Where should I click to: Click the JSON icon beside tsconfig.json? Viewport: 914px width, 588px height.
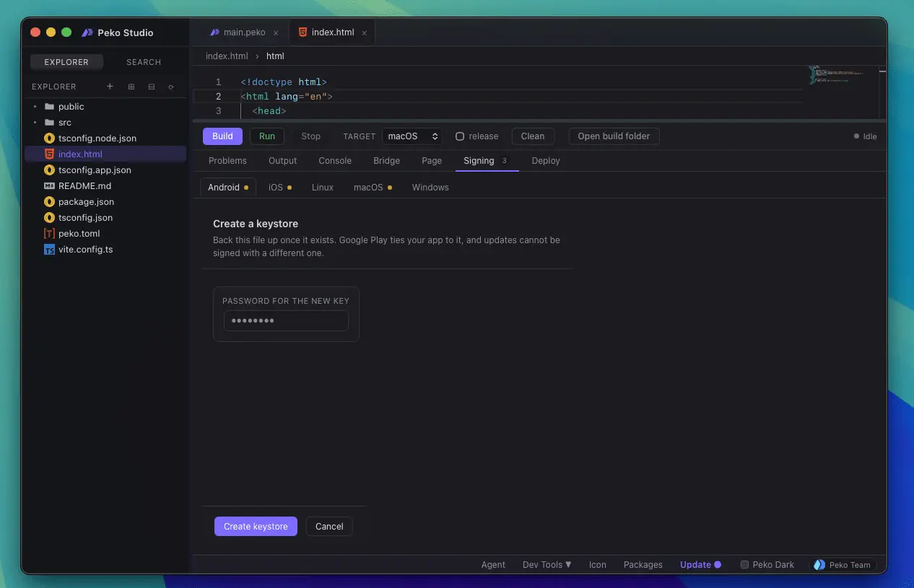tap(49, 218)
